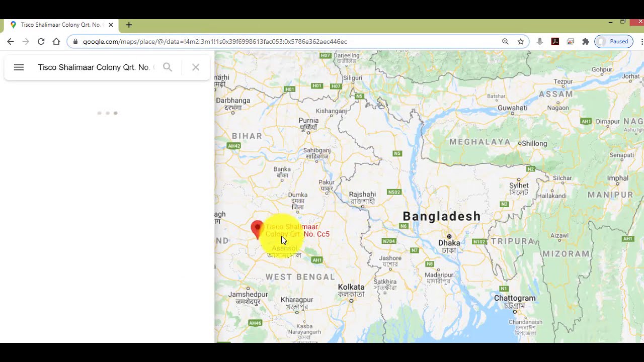Open the zoom magnifier icon in address bar
Image resolution: width=644 pixels, height=362 pixels.
pos(505,42)
